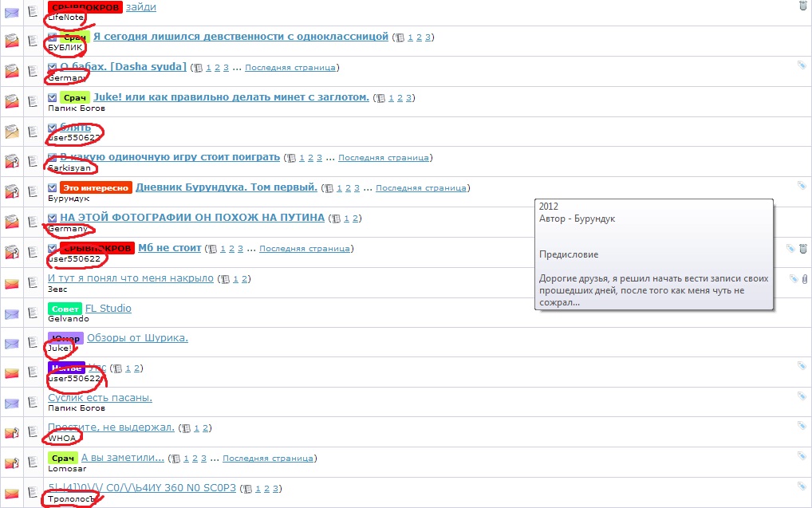Toggle checkbox beside НА ЭТОЙ ФОТОГРАФИИ thread

(x=52, y=218)
